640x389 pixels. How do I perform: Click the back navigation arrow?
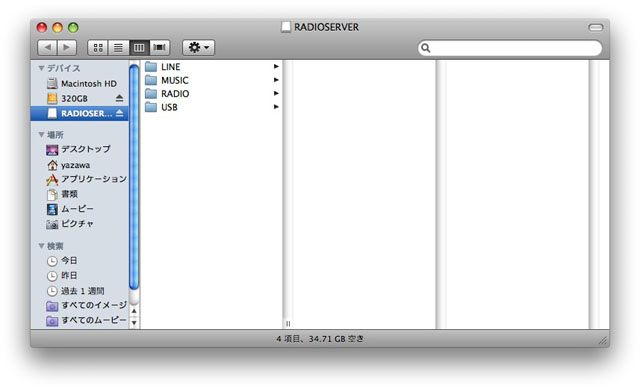47,48
